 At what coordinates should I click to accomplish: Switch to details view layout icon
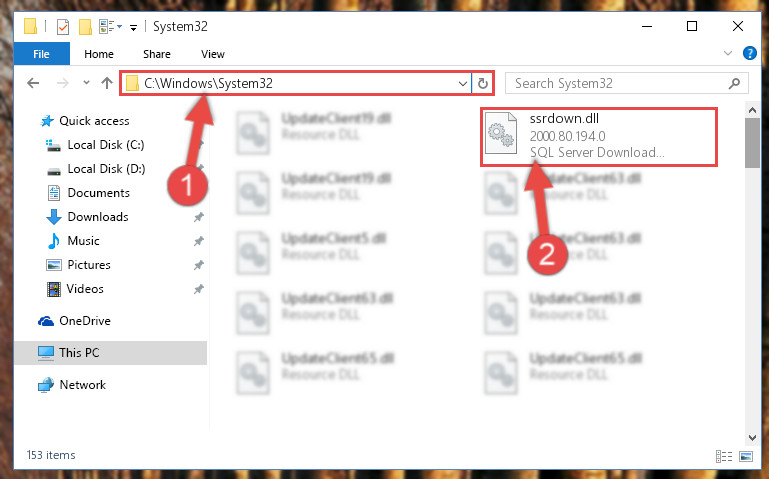point(724,456)
